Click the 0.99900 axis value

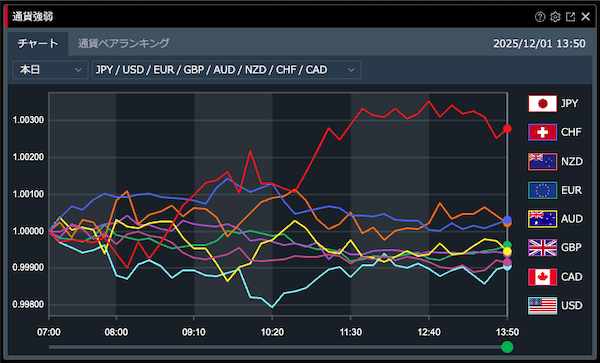(x=28, y=268)
